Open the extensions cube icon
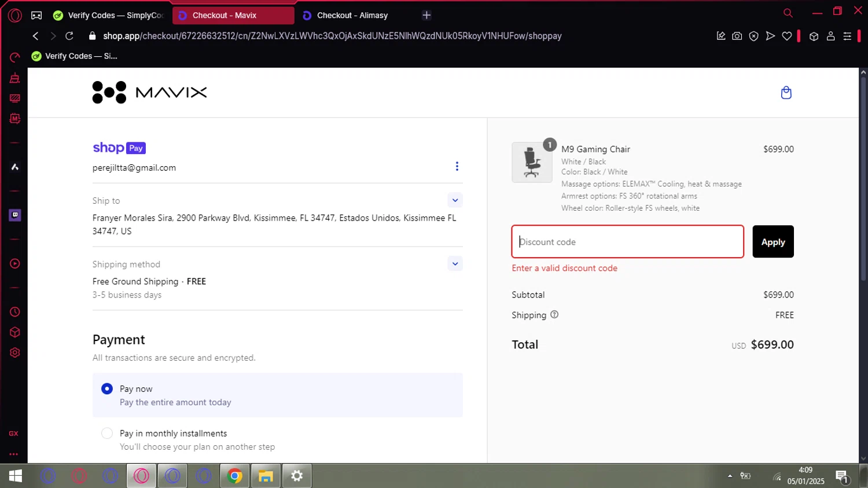The image size is (868, 488). tap(814, 36)
